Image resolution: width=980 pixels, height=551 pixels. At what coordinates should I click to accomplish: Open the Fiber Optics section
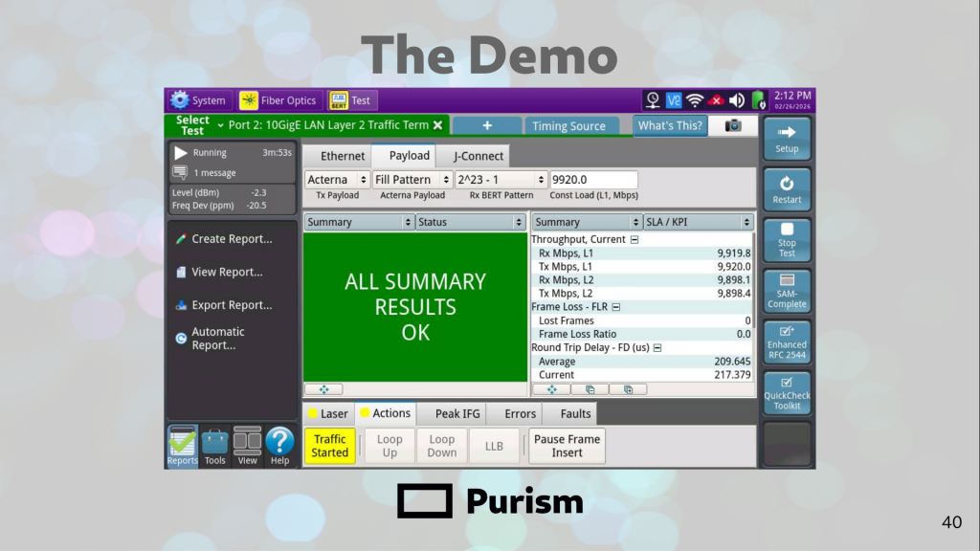278,99
